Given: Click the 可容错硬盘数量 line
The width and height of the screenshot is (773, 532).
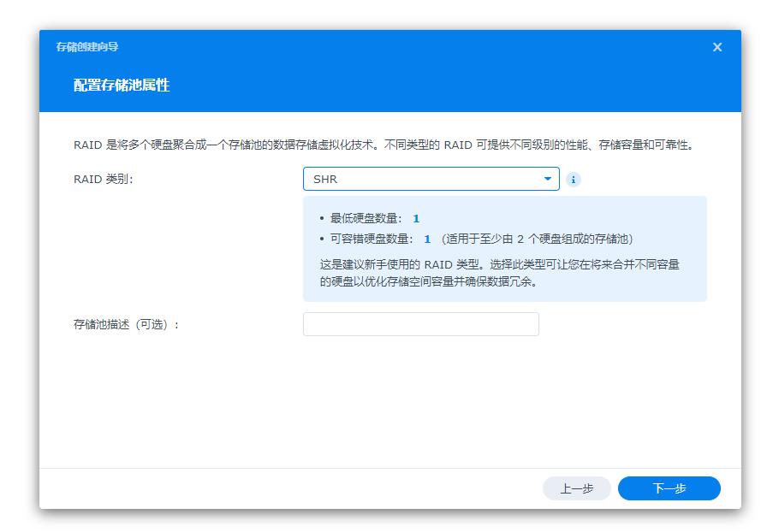Looking at the screenshot, I should [476, 239].
